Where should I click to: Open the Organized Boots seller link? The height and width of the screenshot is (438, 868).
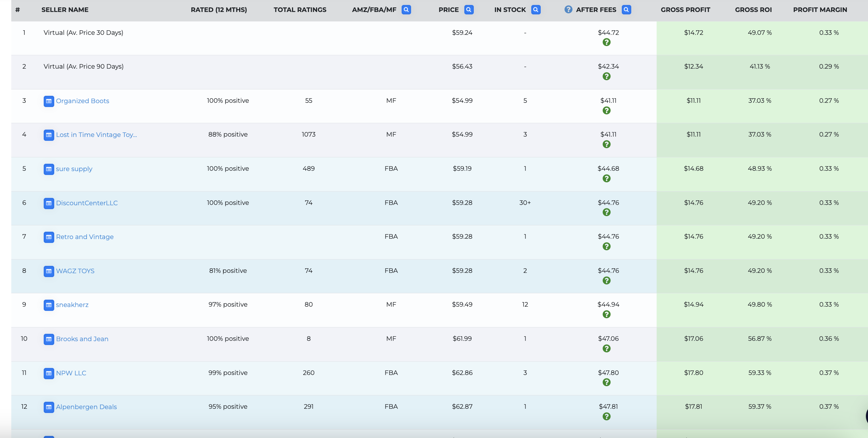pyautogui.click(x=82, y=101)
